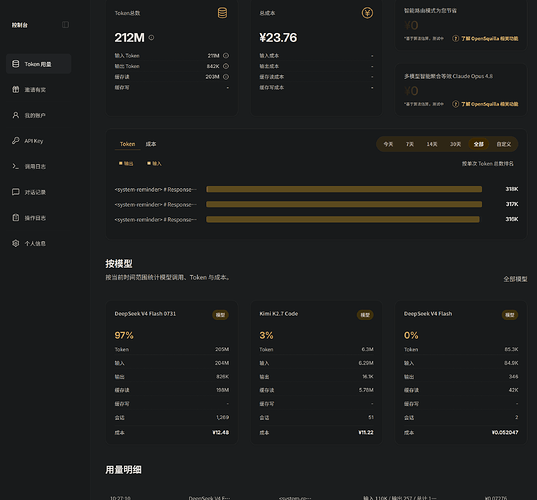Switch to the 成本 chart tab

pyautogui.click(x=151, y=144)
